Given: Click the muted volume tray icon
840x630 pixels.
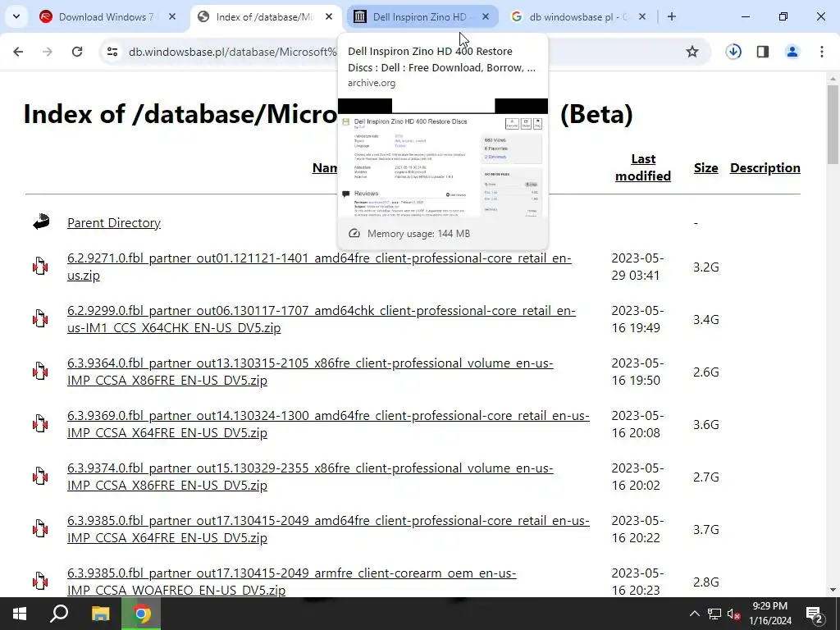Looking at the screenshot, I should click(x=733, y=614).
